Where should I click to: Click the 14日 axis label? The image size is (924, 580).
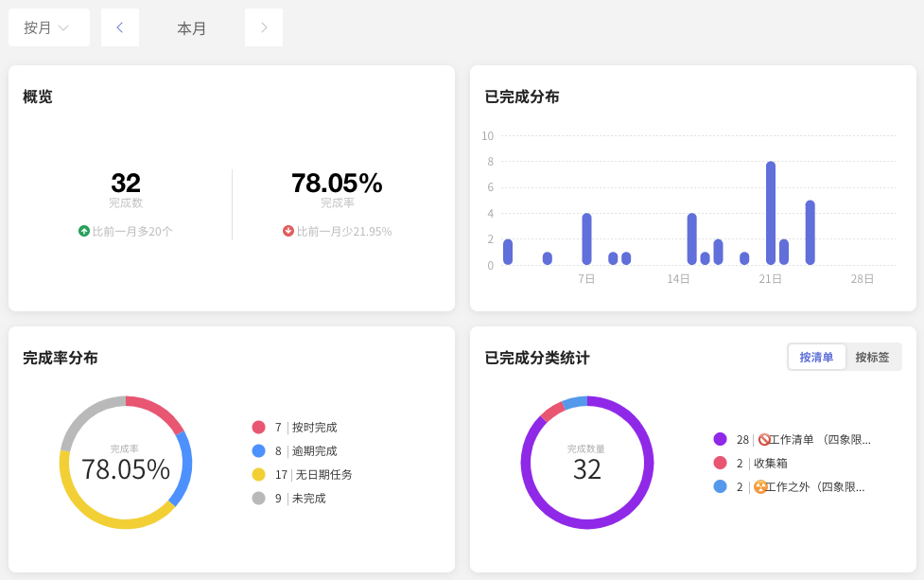(x=678, y=279)
